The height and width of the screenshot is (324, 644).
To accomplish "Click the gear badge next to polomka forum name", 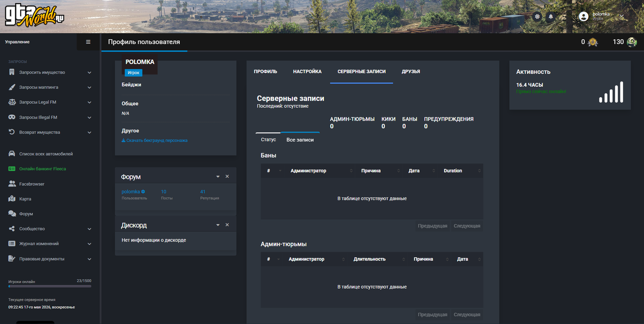I will [x=143, y=191].
